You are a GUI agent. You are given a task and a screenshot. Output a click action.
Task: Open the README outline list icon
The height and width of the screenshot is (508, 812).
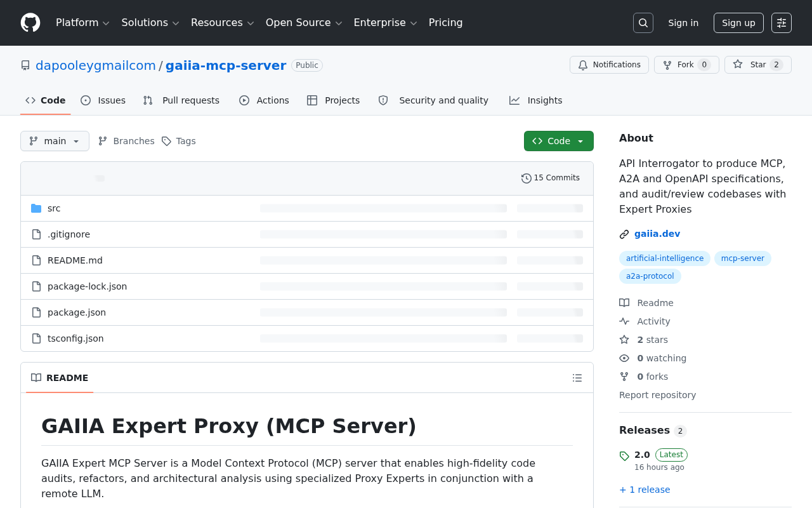click(x=577, y=378)
